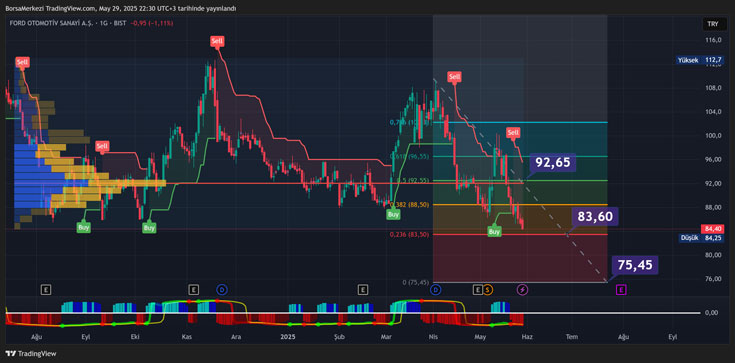Click the Yüksek 112,7 high label
Image resolution: width=735 pixels, height=363 pixels.
pyautogui.click(x=699, y=60)
